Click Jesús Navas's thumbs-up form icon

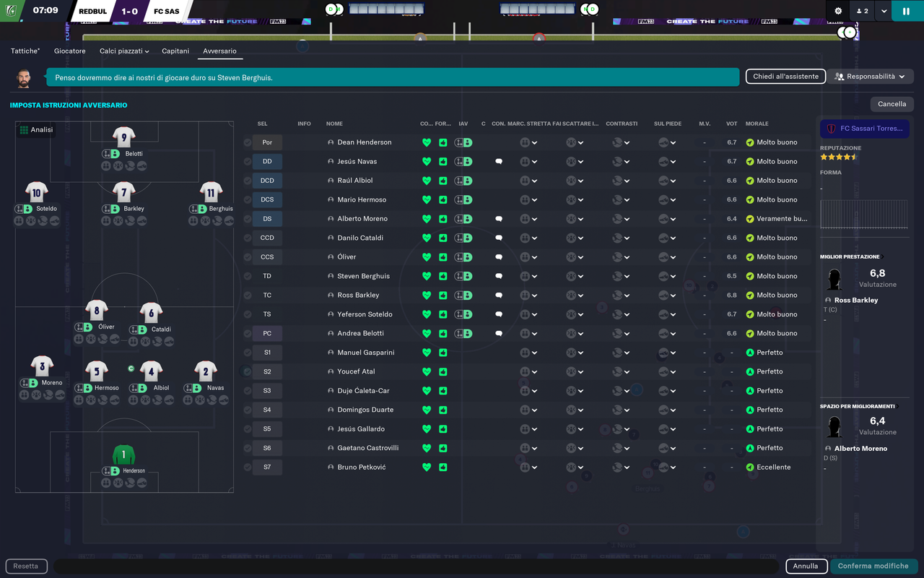[443, 162]
